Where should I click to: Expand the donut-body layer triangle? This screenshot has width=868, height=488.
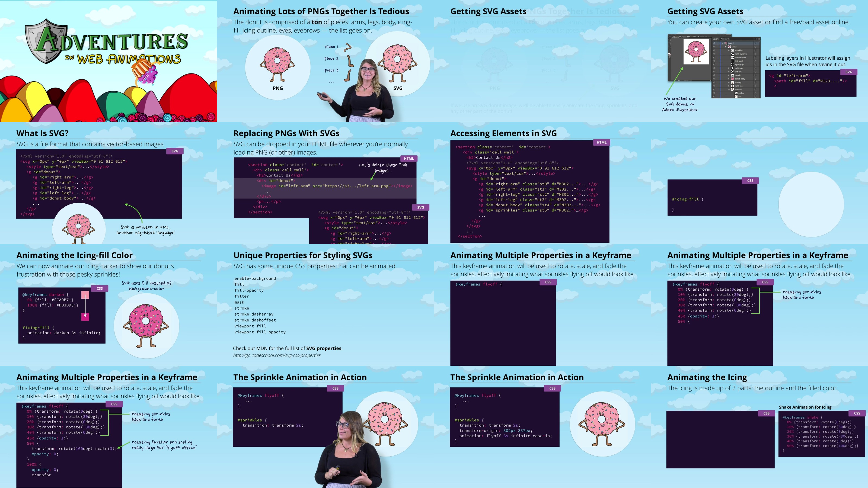click(x=729, y=79)
